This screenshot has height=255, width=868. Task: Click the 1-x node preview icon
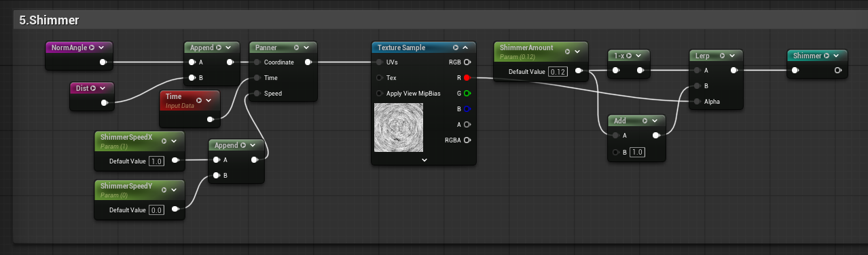tap(629, 56)
